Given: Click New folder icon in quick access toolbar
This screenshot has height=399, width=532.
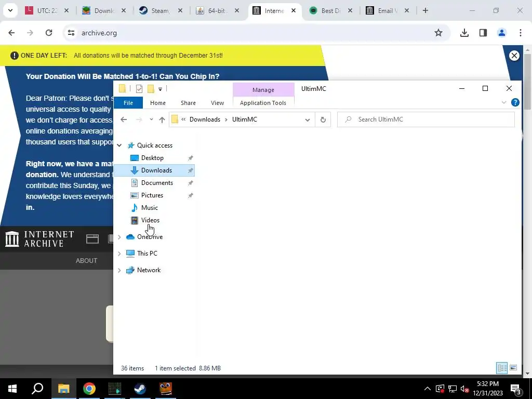Looking at the screenshot, I should point(151,89).
